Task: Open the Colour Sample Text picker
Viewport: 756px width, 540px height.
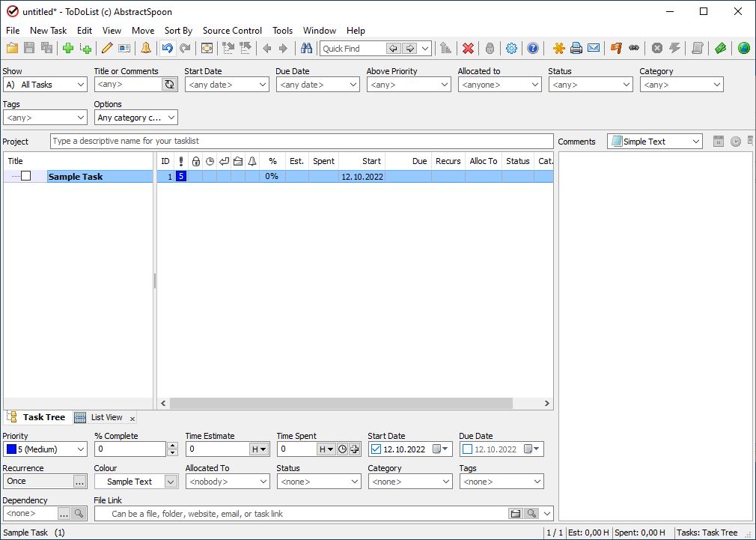Action: (x=136, y=482)
